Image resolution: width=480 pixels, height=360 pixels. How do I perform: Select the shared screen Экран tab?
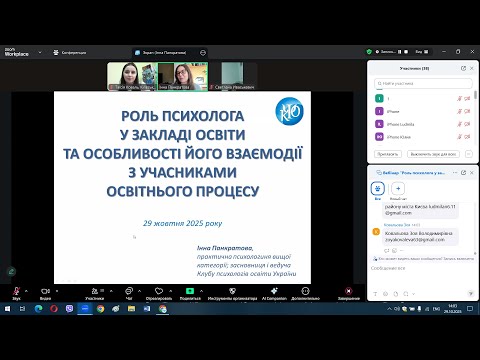(x=165, y=53)
